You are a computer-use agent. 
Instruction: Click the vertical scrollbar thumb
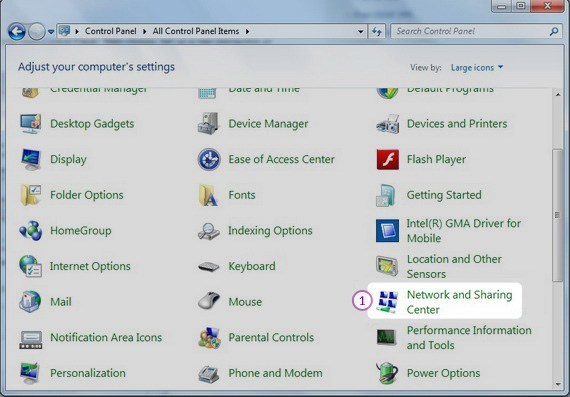(557, 215)
